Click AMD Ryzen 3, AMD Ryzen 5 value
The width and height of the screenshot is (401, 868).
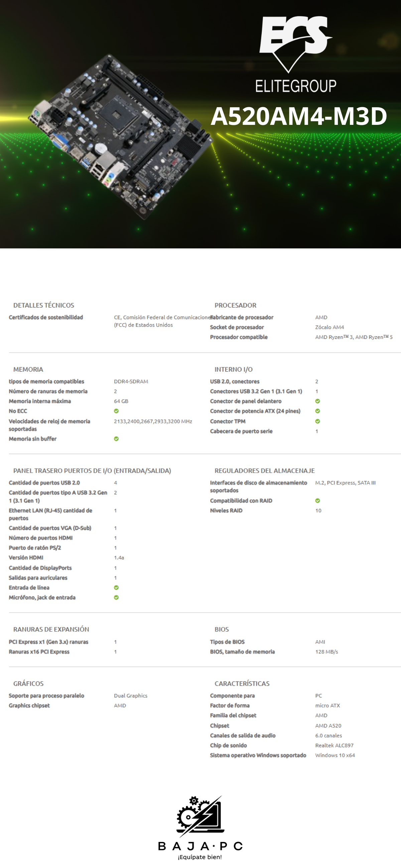pyautogui.click(x=354, y=337)
